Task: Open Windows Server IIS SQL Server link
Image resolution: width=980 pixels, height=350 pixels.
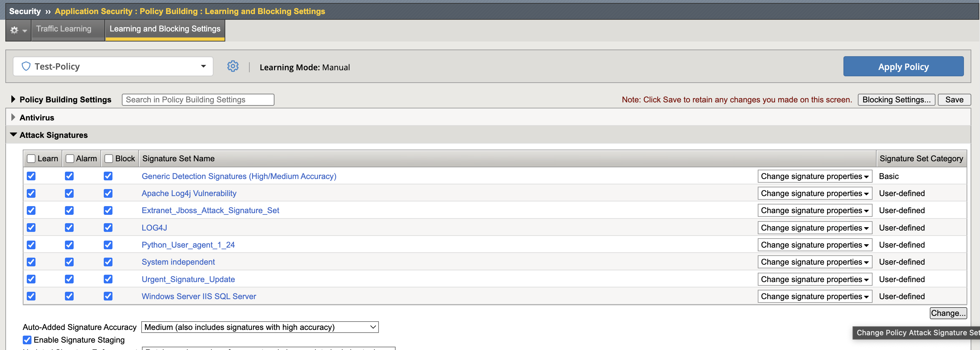Action: coord(198,296)
